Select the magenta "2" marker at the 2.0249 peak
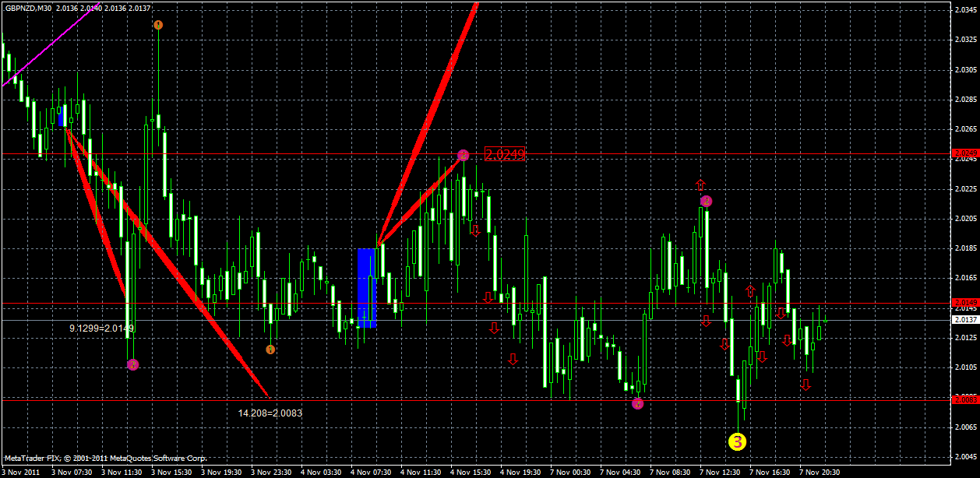This screenshot has width=980, height=478. 464,154
